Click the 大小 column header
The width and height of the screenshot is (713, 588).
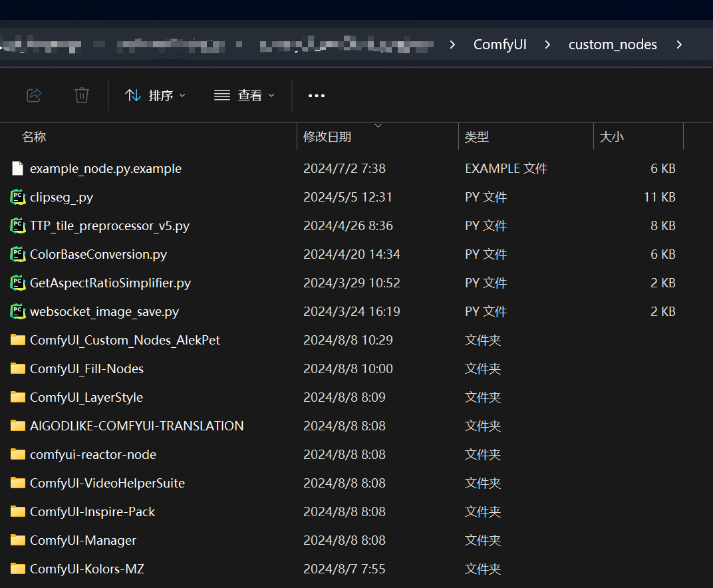(x=611, y=137)
